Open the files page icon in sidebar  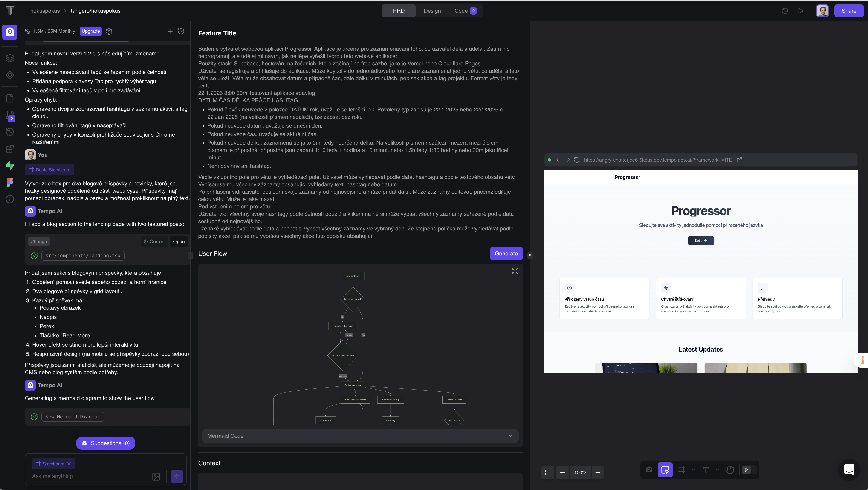(x=10, y=98)
